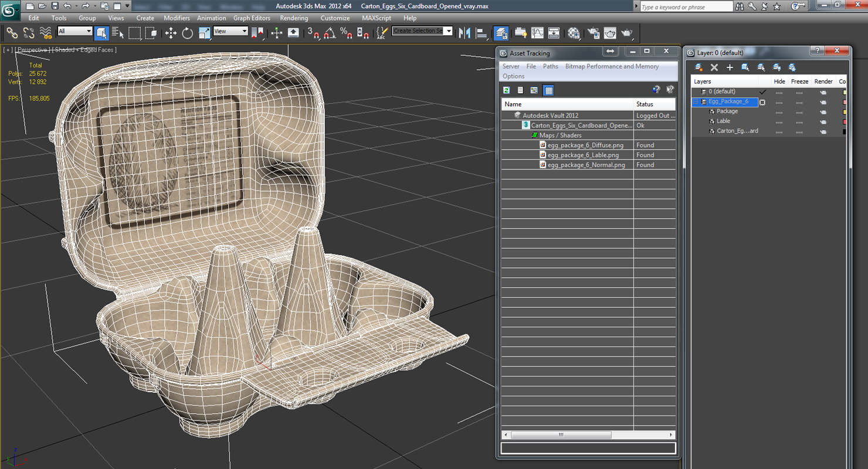The width and height of the screenshot is (868, 469).
Task: Open the Edit menu
Action: point(33,18)
